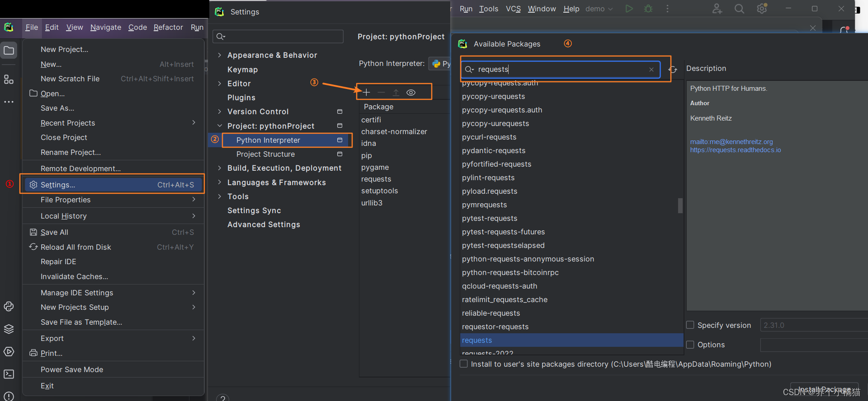Open the Structure tool window icon
This screenshot has height=401, width=868.
pyautogui.click(x=9, y=79)
